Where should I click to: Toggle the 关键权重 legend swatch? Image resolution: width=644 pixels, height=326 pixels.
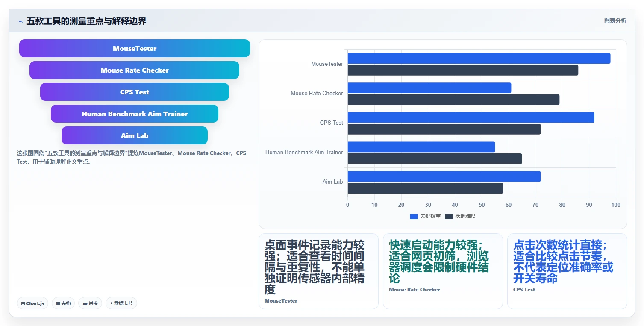pos(414,217)
